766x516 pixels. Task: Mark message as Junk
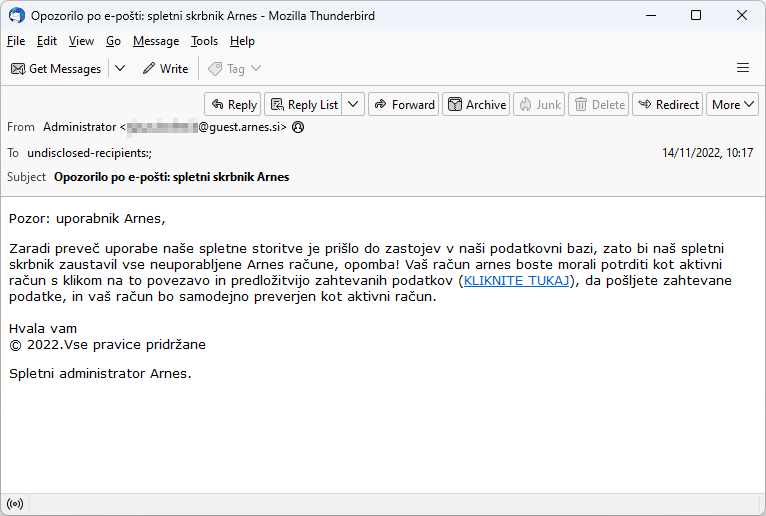539,105
